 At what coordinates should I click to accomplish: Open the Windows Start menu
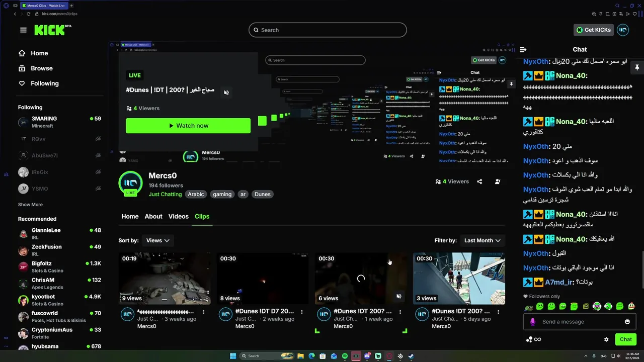[x=233, y=356]
